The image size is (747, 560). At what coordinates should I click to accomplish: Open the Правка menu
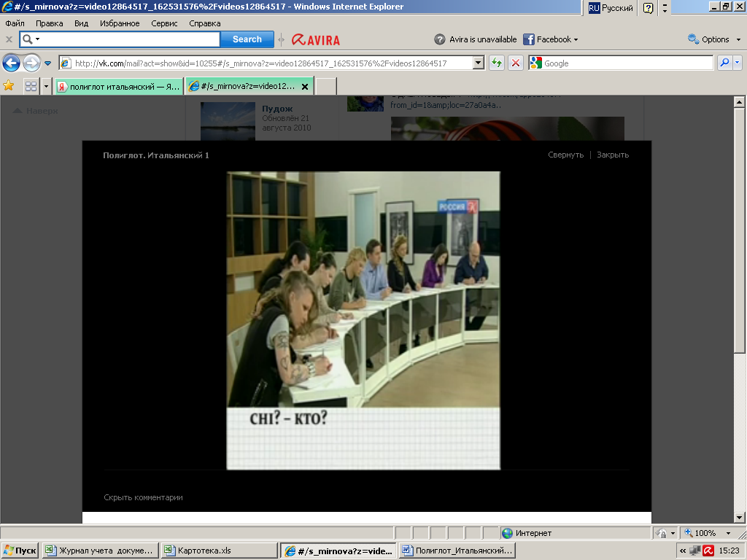[49, 23]
